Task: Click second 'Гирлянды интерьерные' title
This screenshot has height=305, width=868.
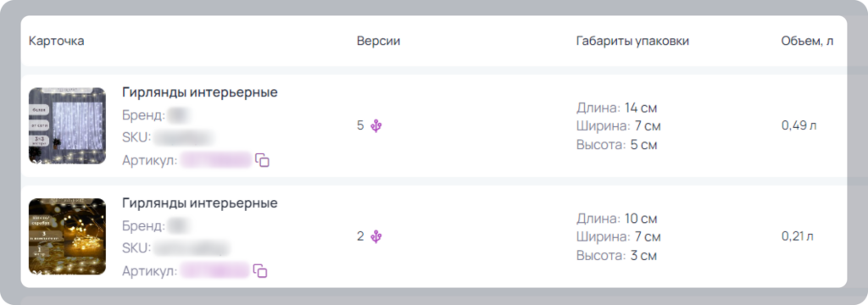Action: pos(200,203)
